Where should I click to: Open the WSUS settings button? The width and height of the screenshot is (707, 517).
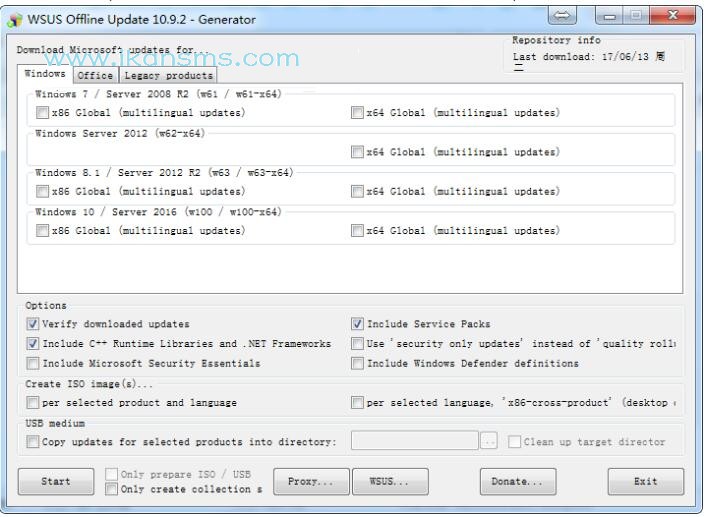click(x=390, y=482)
